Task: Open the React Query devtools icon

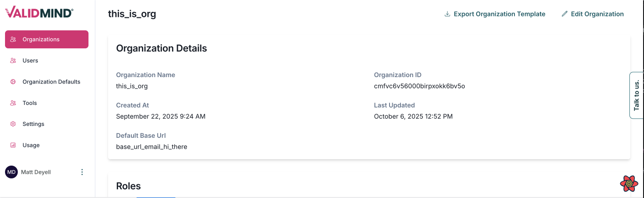Action: [x=629, y=183]
